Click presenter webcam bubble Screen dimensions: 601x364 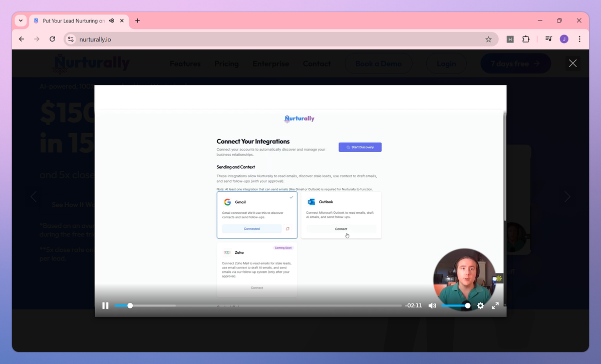click(x=465, y=279)
